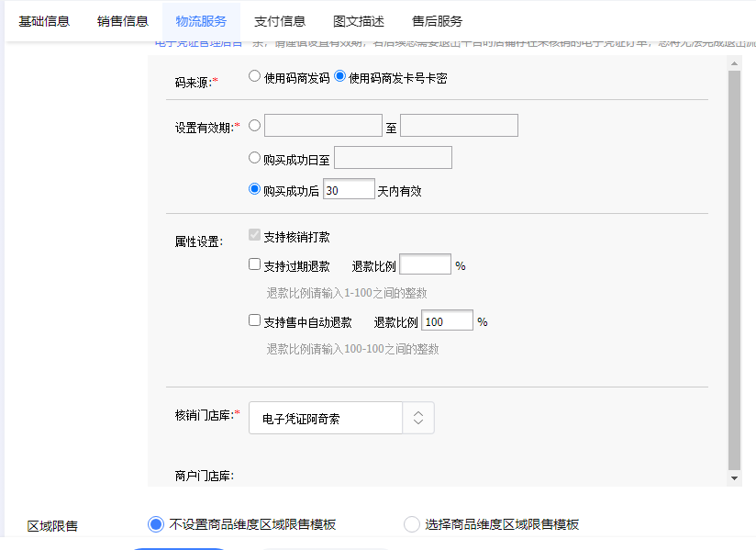The width and height of the screenshot is (756, 550).
Task: Go to the 支付信息 tab
Action: [x=280, y=21]
